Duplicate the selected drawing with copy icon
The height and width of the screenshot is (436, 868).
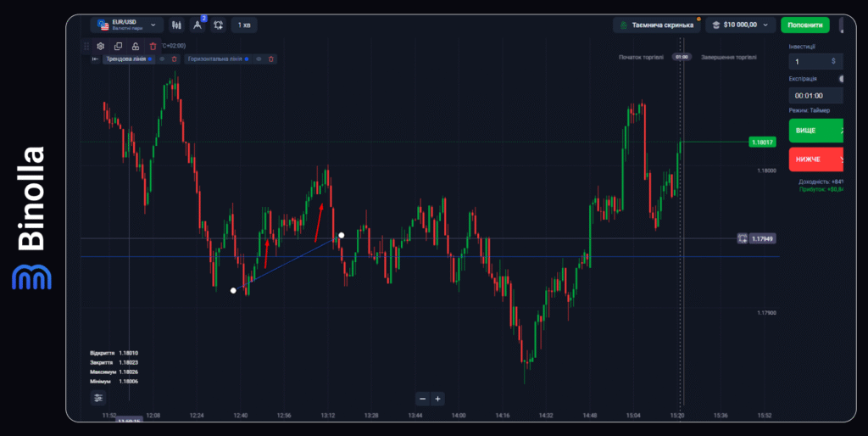118,46
